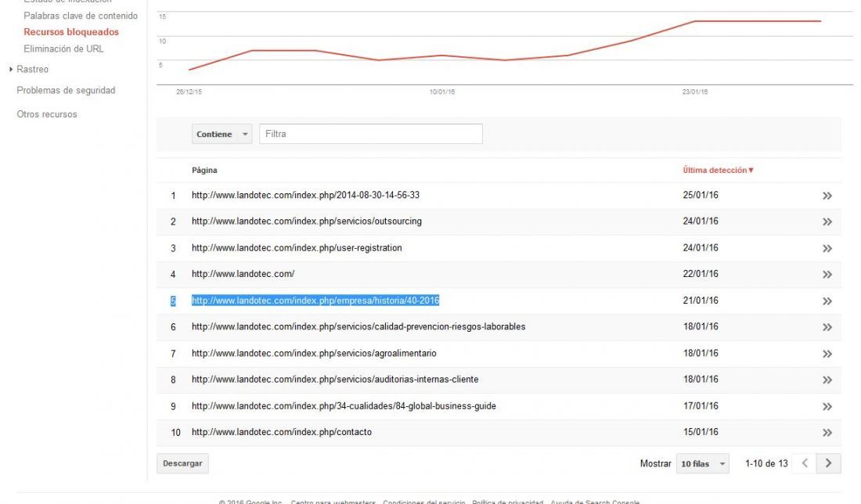Click the date 21/01/16 cell
861x504 pixels.
coord(700,301)
